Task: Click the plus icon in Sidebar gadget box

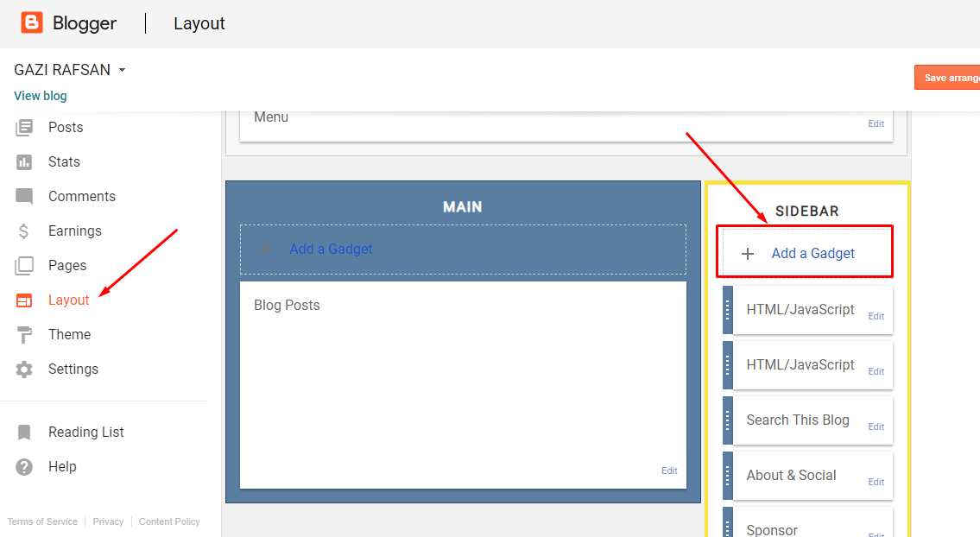Action: pos(748,254)
